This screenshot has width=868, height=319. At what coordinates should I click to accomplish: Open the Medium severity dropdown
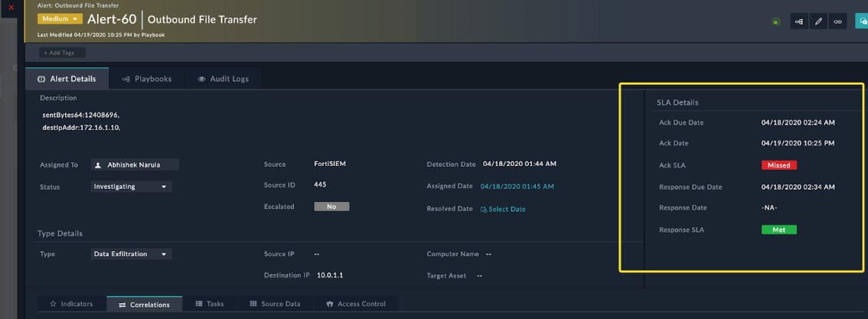60,19
